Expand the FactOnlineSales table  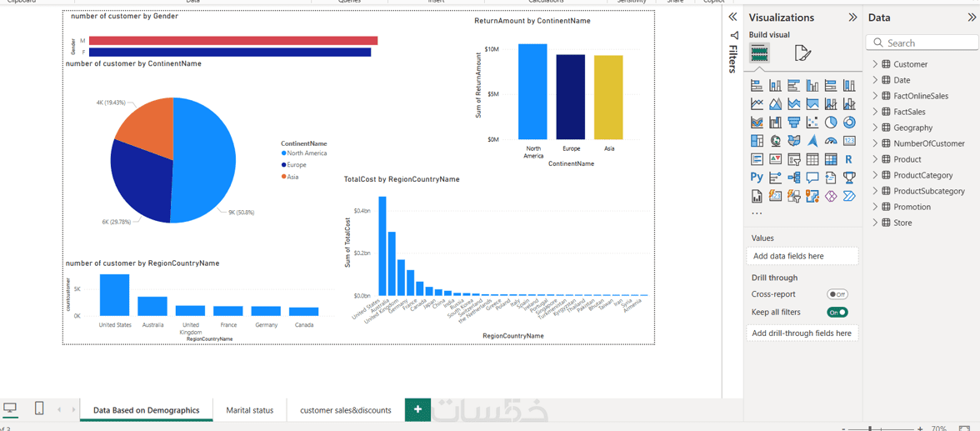click(x=875, y=96)
